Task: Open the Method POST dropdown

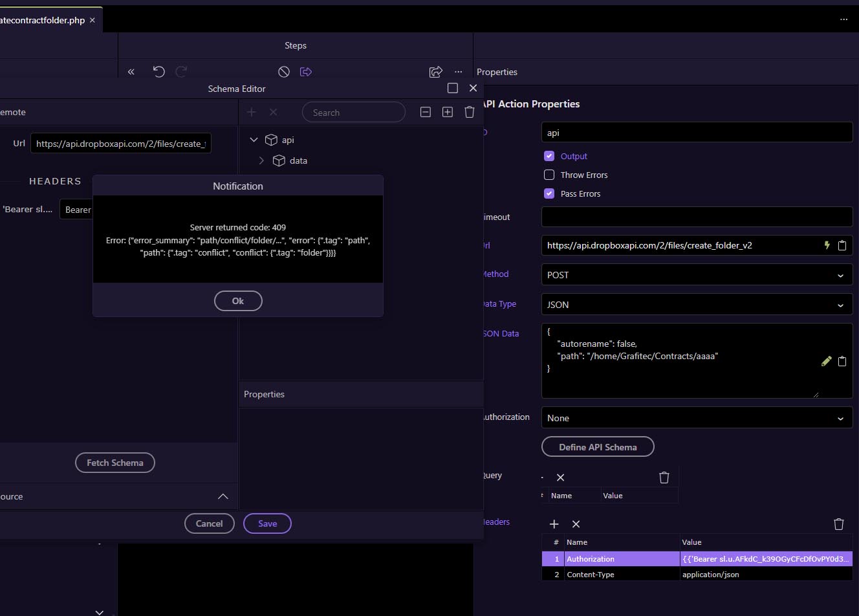Action: pos(697,275)
